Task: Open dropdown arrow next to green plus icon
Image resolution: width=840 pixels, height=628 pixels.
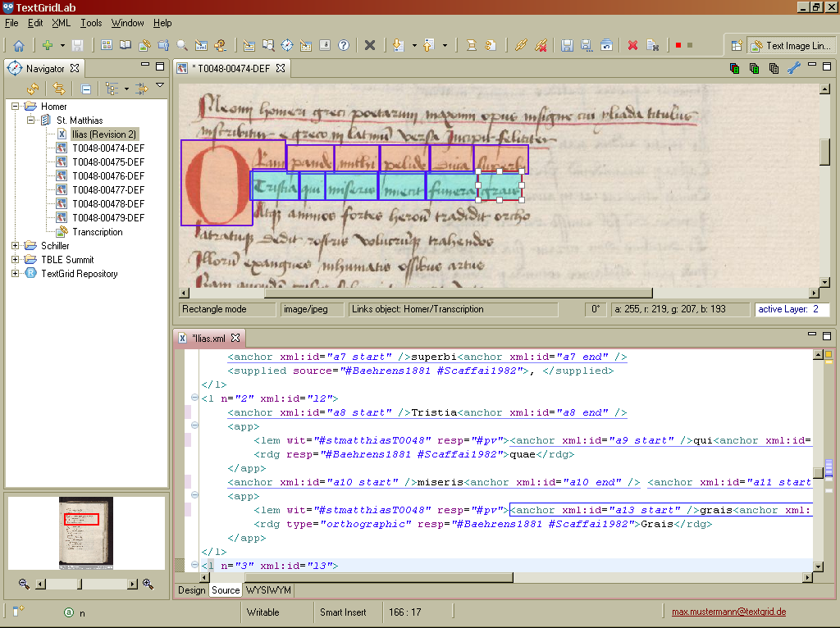Action: (x=62, y=46)
